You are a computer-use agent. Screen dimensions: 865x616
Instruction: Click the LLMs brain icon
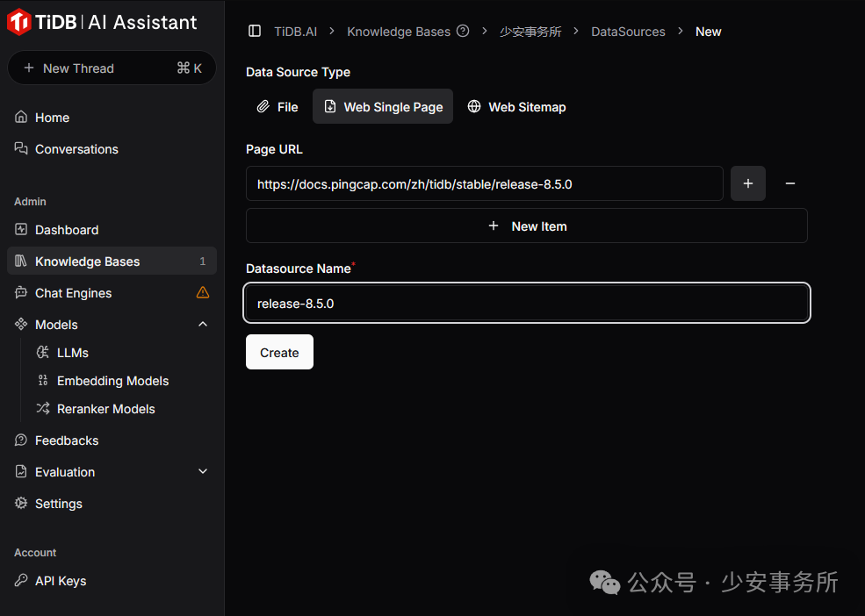[43, 353]
